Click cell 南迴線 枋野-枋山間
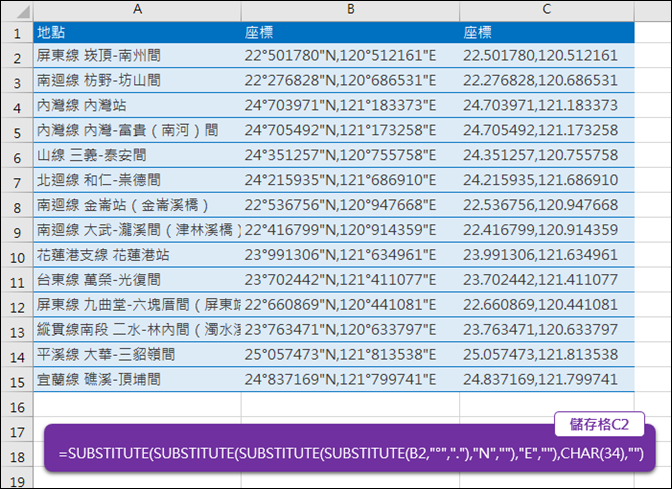Image resolution: width=672 pixels, height=489 pixels. pyautogui.click(x=137, y=80)
